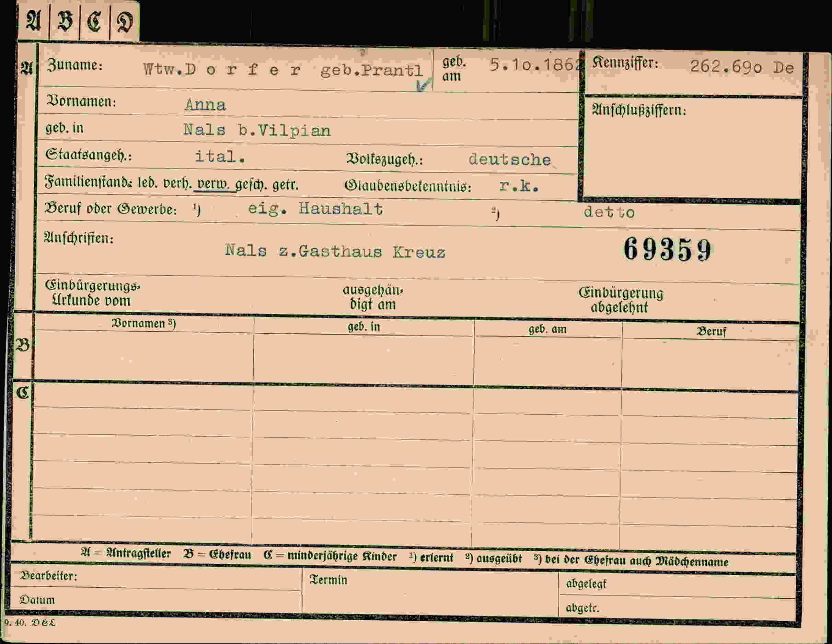
Task: Click the 'Staatsangeh.:' label
Action: [88, 155]
